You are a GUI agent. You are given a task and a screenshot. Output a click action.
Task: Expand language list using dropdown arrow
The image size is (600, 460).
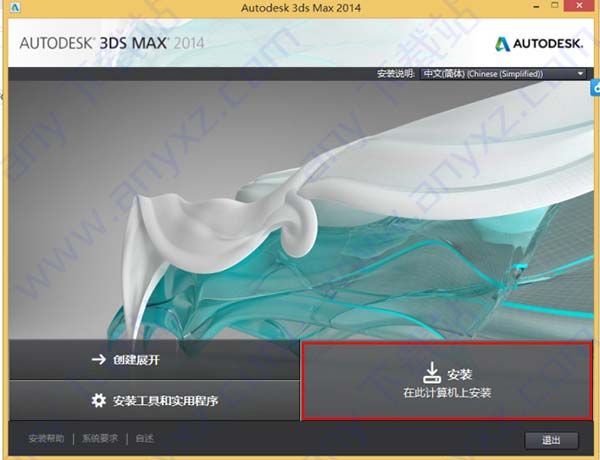[580, 73]
